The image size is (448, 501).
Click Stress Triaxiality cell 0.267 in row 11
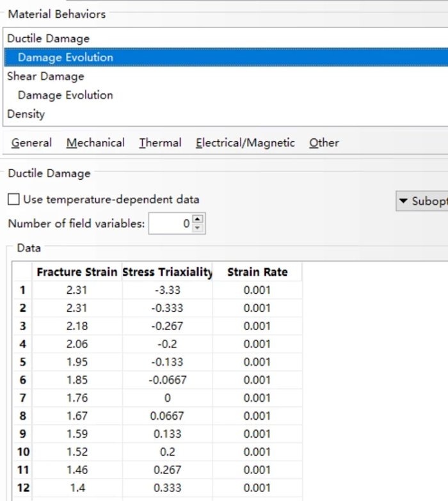[x=167, y=470]
